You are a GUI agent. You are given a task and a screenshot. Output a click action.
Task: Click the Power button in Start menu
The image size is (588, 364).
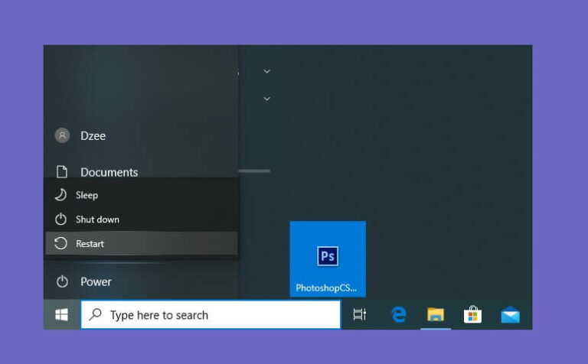pyautogui.click(x=141, y=281)
